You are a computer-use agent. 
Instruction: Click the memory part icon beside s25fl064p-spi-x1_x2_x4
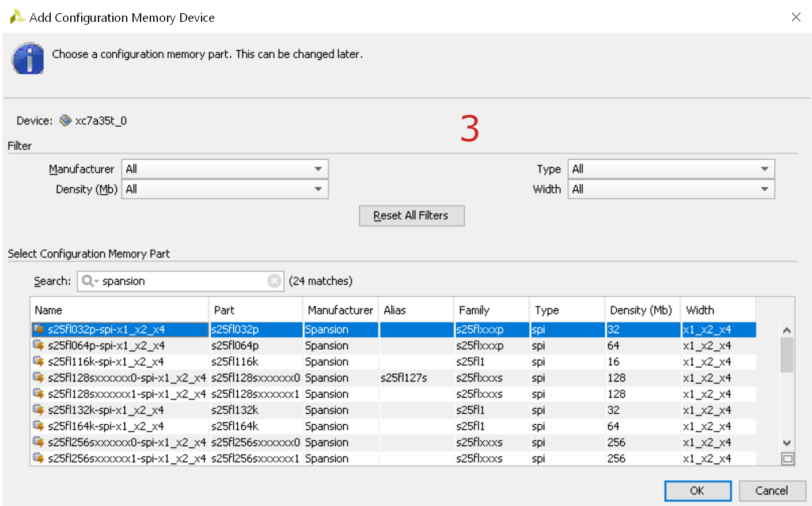[x=39, y=345]
